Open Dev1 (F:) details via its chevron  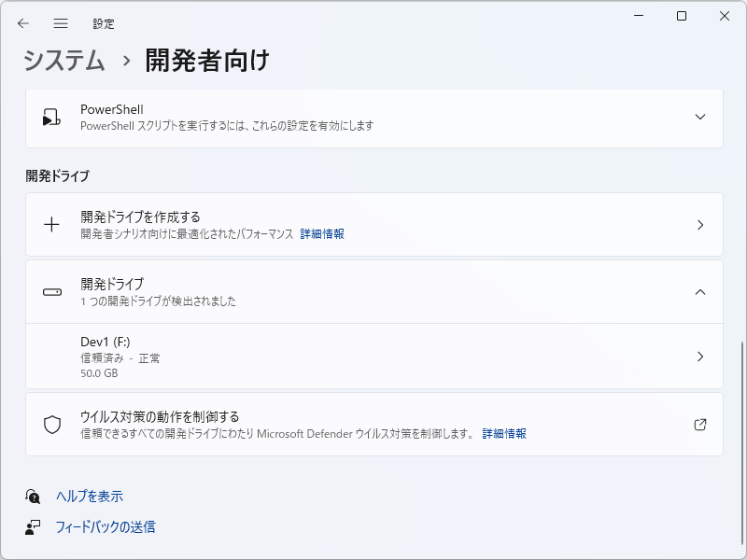point(701,357)
